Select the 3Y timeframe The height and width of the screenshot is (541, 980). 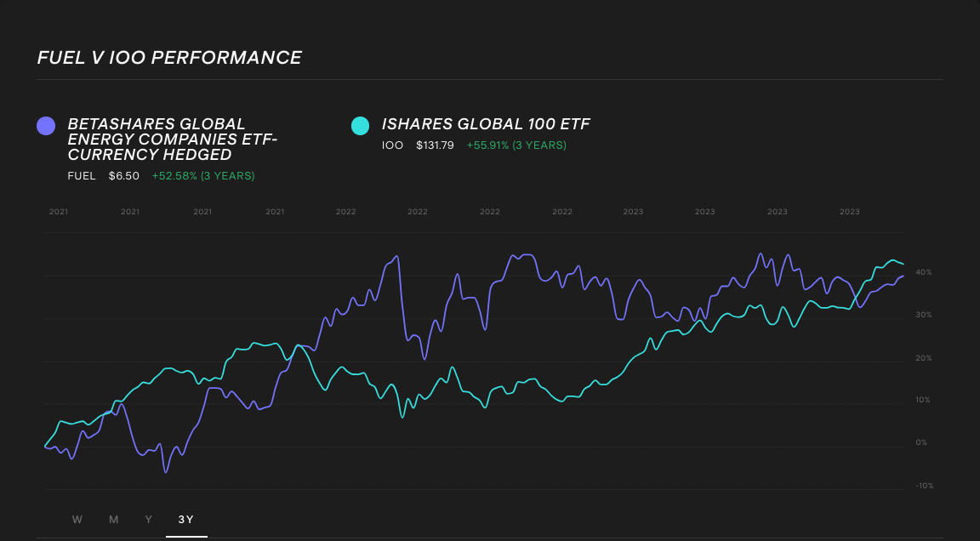186,519
